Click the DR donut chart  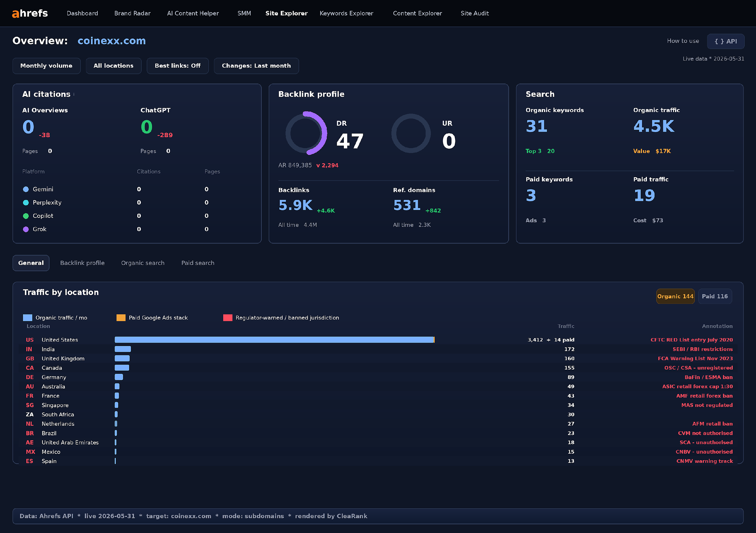pos(306,133)
